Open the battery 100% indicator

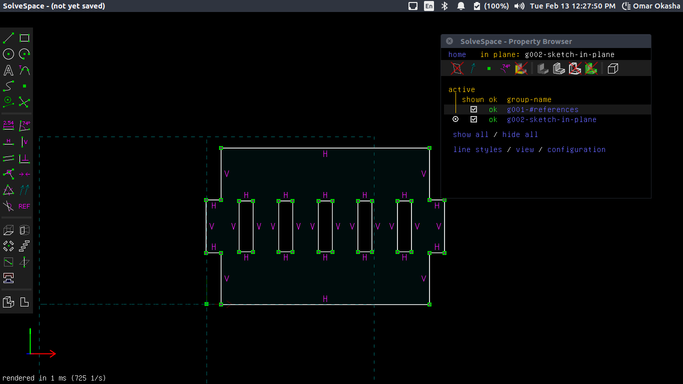pyautogui.click(x=491, y=6)
